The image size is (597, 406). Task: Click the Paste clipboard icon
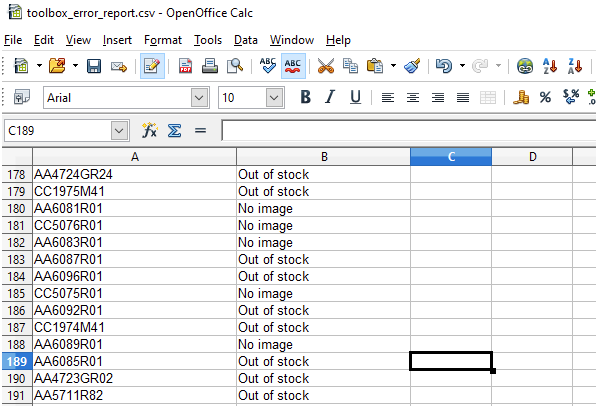pos(375,66)
